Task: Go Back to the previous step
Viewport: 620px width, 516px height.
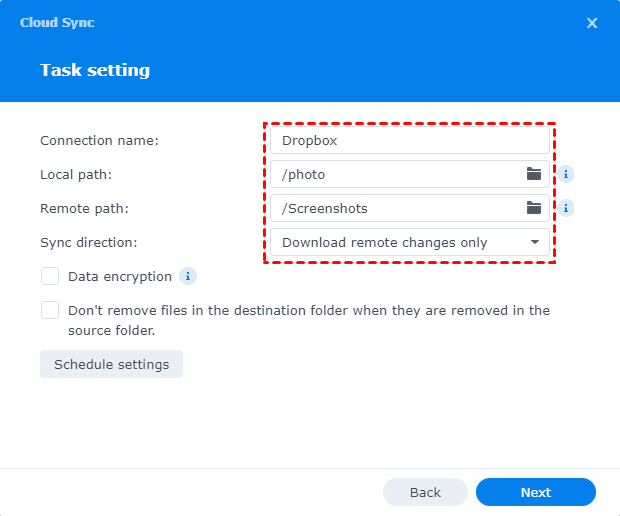Action: (425, 492)
